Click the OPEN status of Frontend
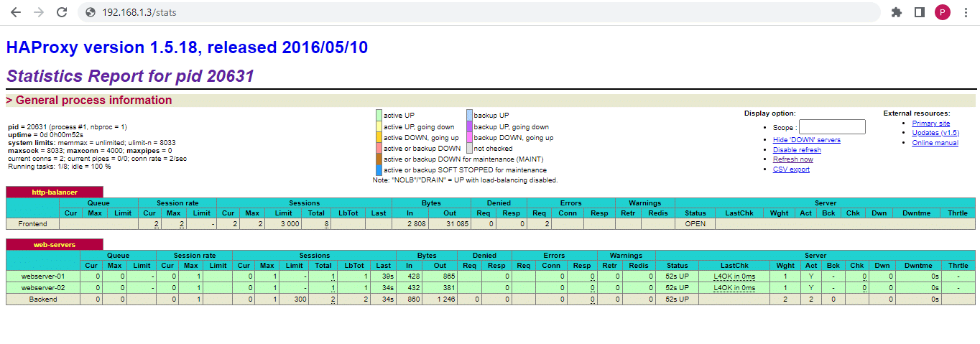The width and height of the screenshot is (980, 344). coord(695,224)
